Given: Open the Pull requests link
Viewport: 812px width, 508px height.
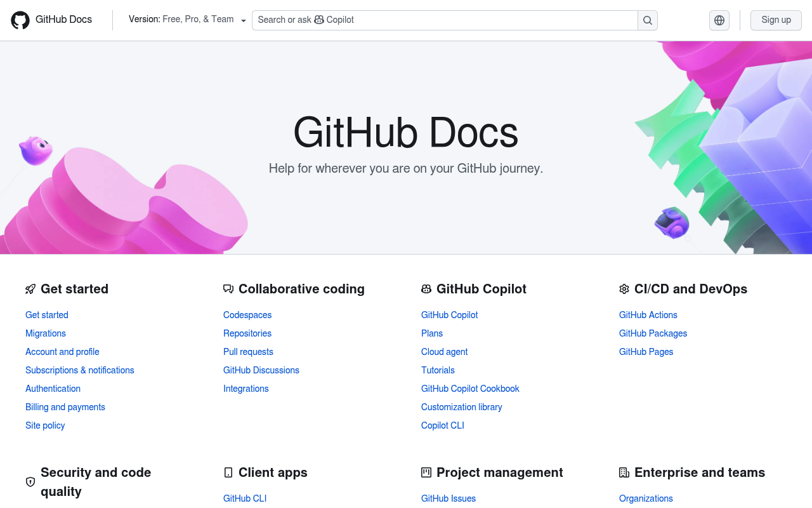Looking at the screenshot, I should coord(248,352).
